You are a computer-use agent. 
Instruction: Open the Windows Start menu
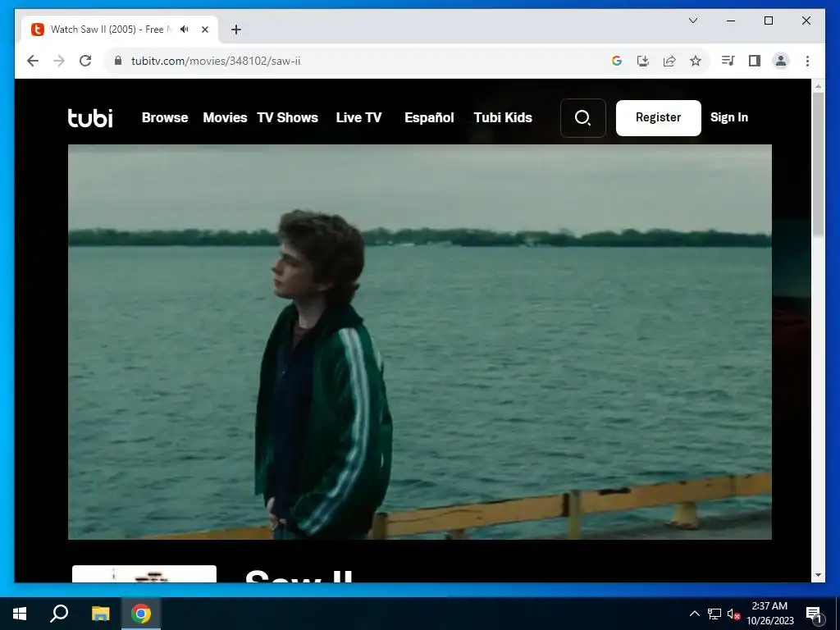pyautogui.click(x=20, y=614)
